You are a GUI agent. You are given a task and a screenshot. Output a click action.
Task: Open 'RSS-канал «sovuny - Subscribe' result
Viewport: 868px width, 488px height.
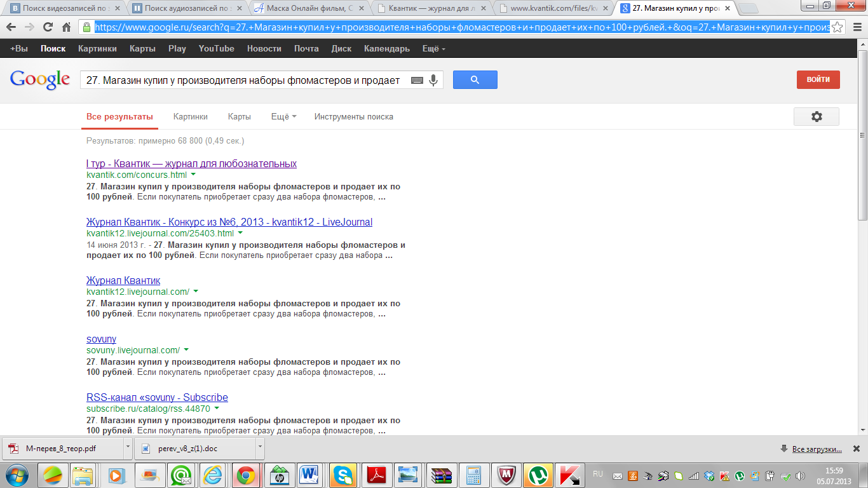[x=157, y=398]
